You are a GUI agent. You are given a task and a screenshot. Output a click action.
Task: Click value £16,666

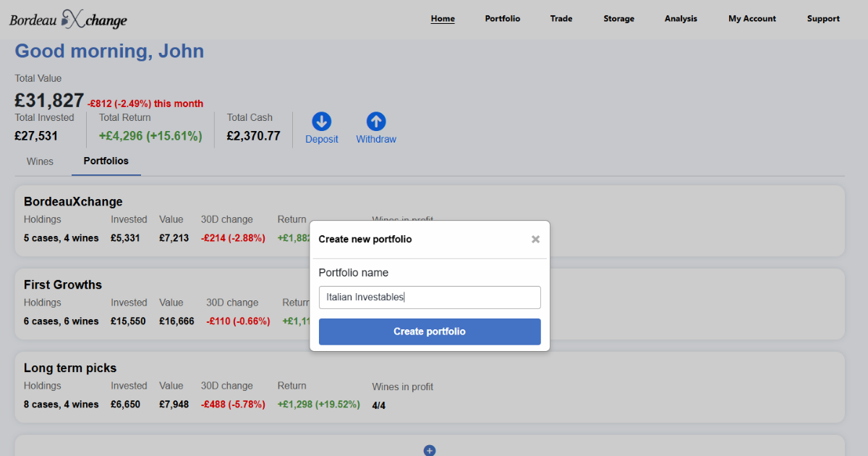pos(177,321)
